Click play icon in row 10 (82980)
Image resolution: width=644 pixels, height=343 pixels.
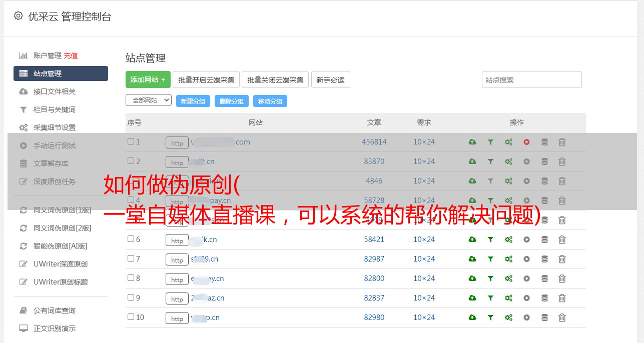(526, 317)
